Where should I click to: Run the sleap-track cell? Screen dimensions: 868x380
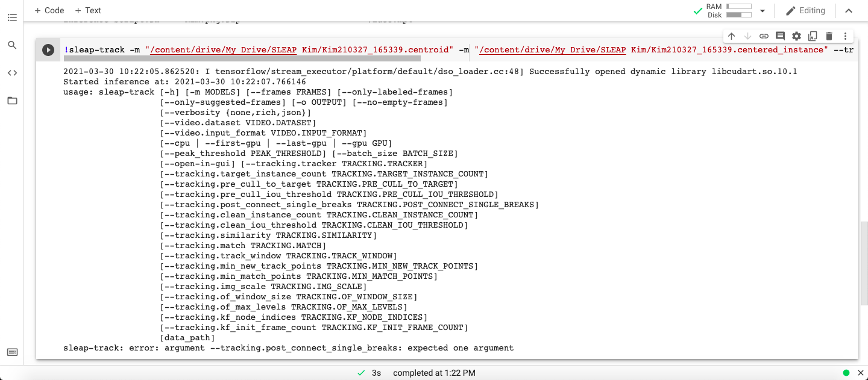tap(48, 49)
